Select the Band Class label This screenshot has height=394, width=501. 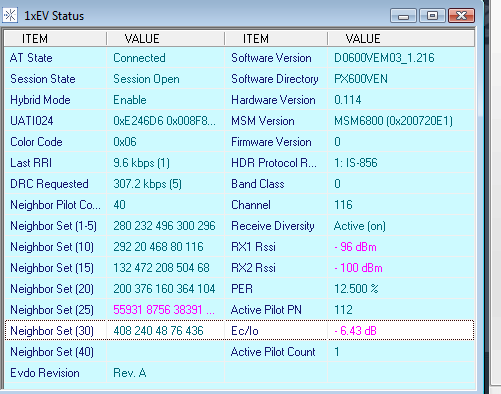(x=258, y=184)
